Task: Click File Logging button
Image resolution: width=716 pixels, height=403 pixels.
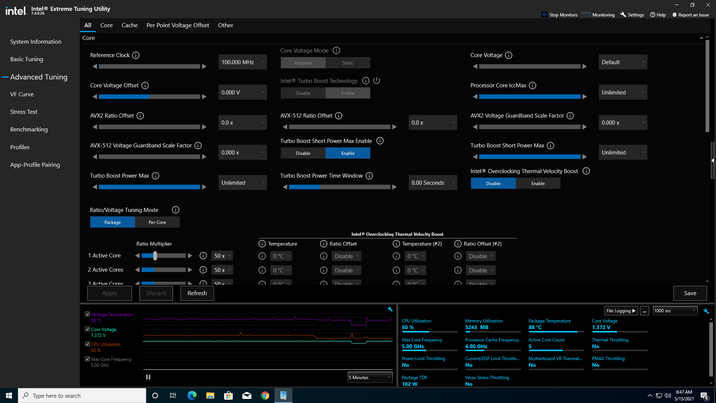Action: pos(621,311)
